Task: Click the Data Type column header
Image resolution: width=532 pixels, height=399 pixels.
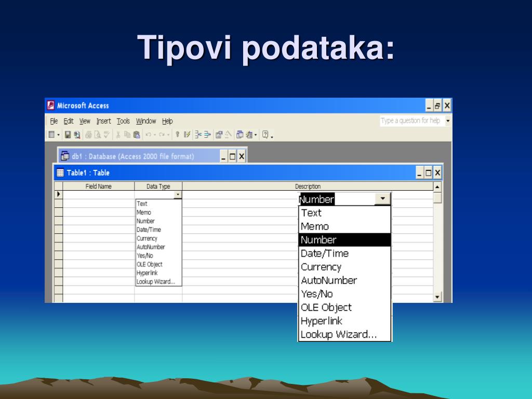Action: (x=158, y=186)
